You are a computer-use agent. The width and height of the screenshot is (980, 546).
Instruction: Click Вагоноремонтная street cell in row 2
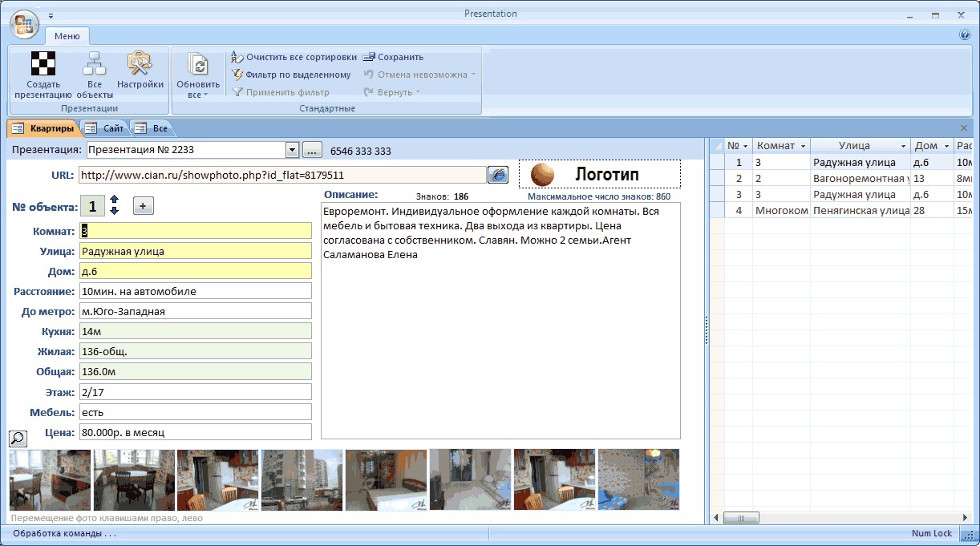tap(860, 178)
